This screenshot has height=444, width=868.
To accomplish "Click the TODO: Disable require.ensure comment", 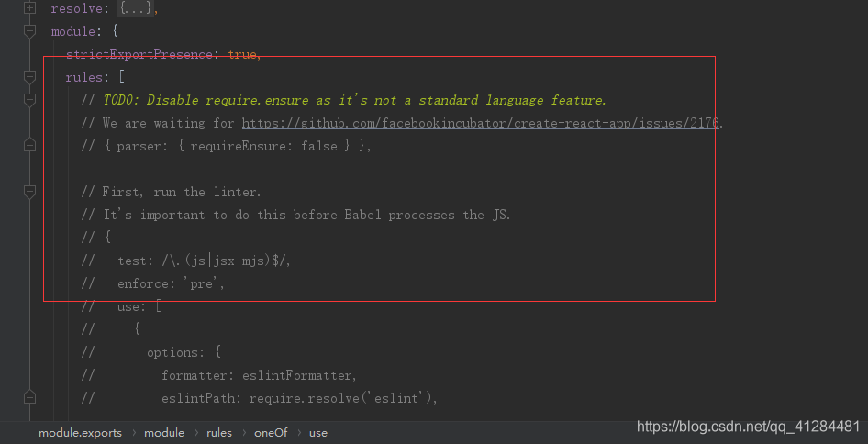I will point(344,100).
